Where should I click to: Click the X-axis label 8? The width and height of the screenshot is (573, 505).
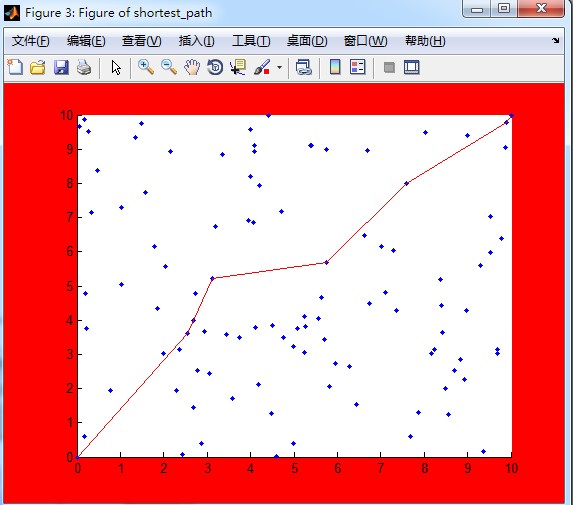coord(425,469)
